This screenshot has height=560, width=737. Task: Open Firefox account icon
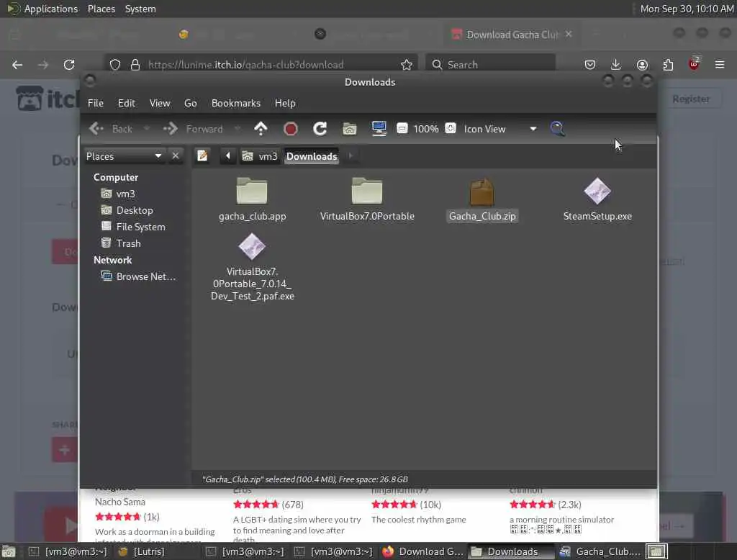click(642, 65)
